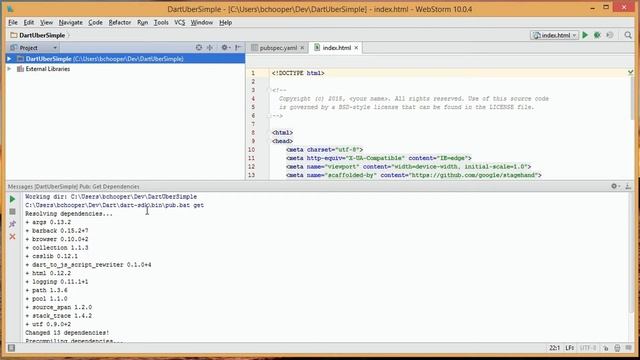
Task: Open the inspections profile hector icon
Action: (x=617, y=348)
